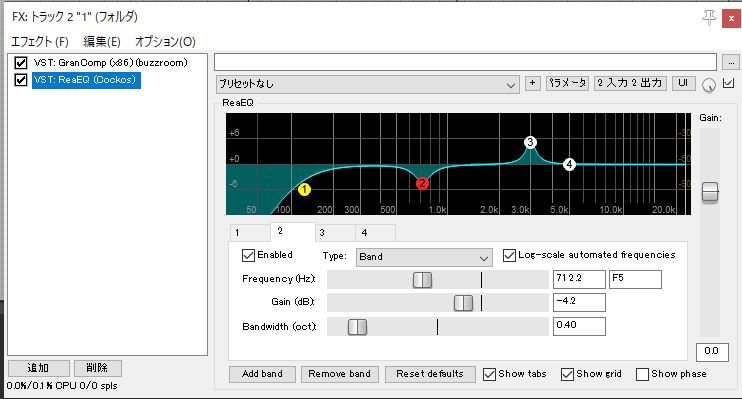Select band point 3 on EQ graph
Image resolution: width=742 pixels, height=399 pixels.
[x=530, y=142]
